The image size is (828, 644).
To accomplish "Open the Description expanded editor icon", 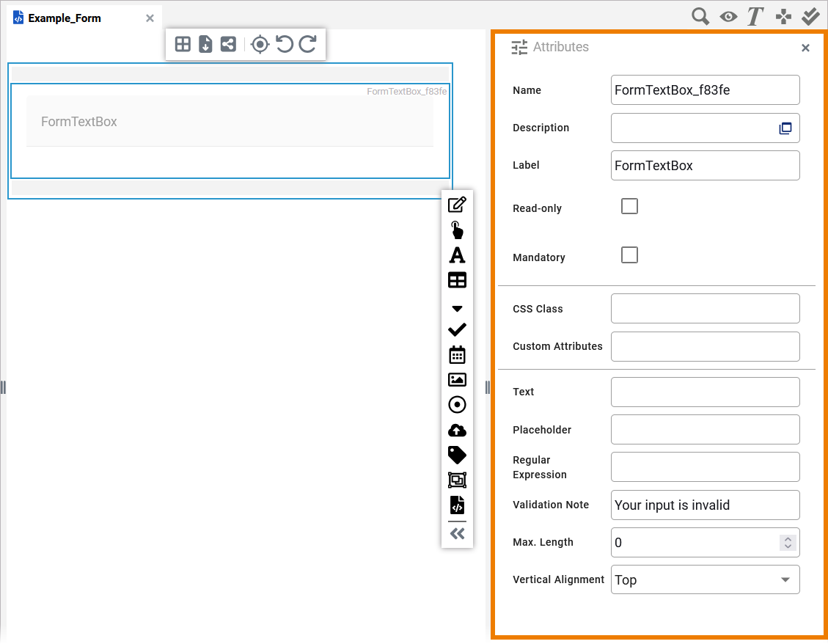I will tap(785, 128).
